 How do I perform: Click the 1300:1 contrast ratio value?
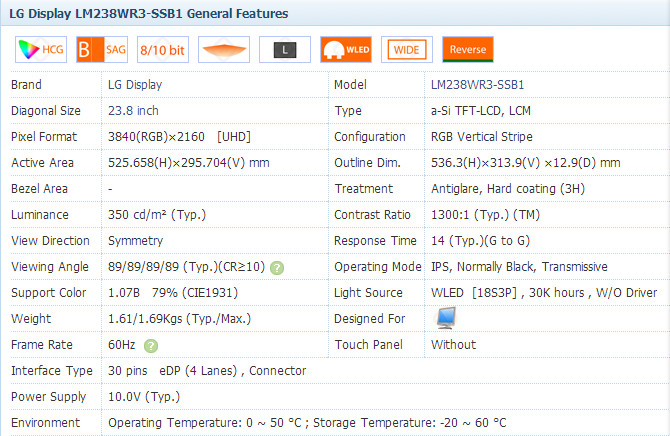[x=485, y=215]
